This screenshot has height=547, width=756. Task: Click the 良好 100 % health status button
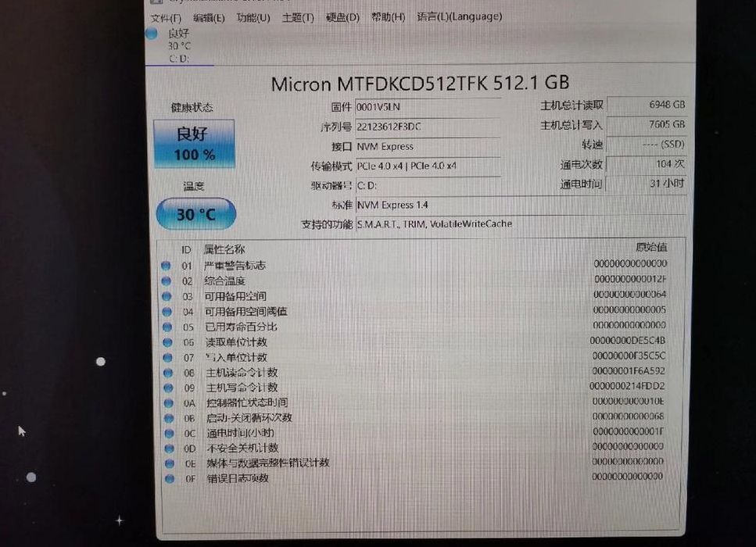click(x=194, y=144)
